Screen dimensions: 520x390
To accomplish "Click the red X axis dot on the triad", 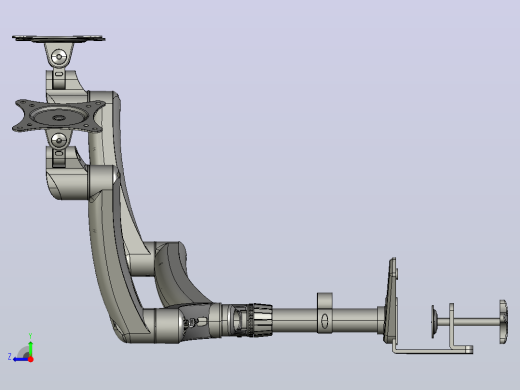I will pyautogui.click(x=31, y=359).
